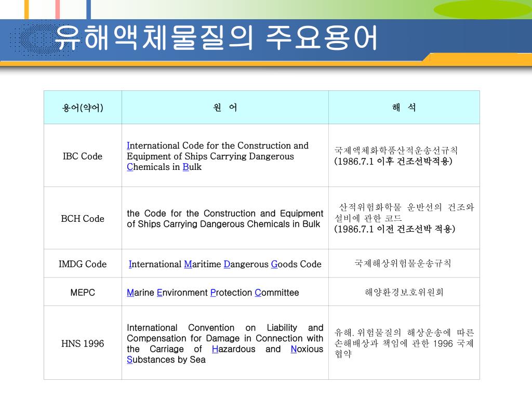532x399 pixels.
Task: Select the header cell 원 어
Action: (x=225, y=108)
